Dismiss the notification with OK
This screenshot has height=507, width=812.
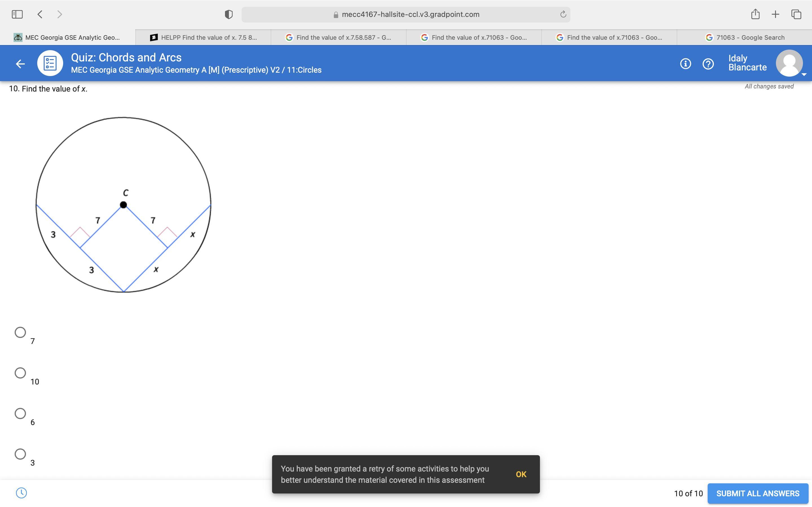[521, 474]
